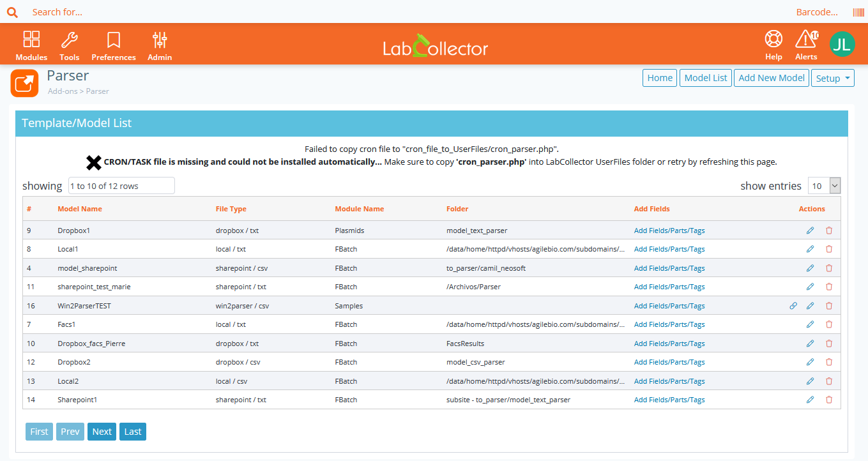Edit the Win2ParserTEST model
868x461 pixels.
click(x=811, y=306)
